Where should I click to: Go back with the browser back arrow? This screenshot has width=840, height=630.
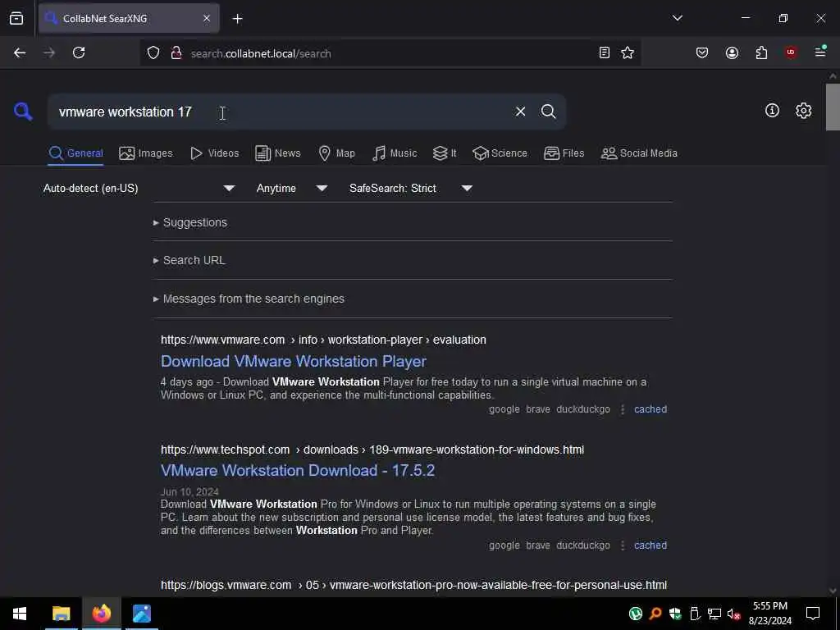(x=20, y=52)
